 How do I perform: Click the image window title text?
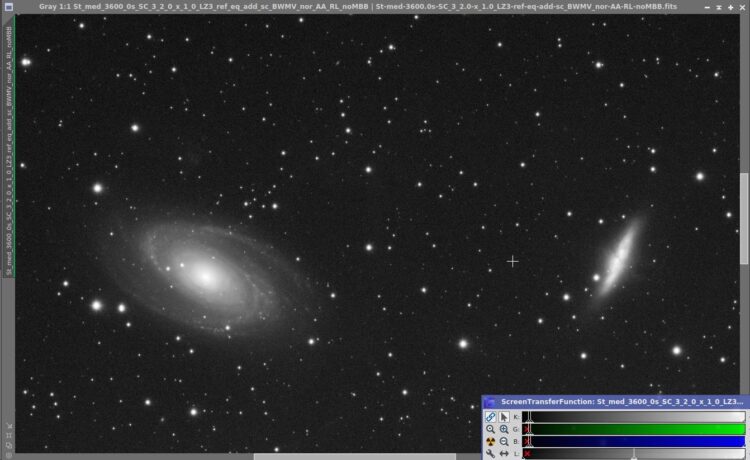[x=358, y=7]
